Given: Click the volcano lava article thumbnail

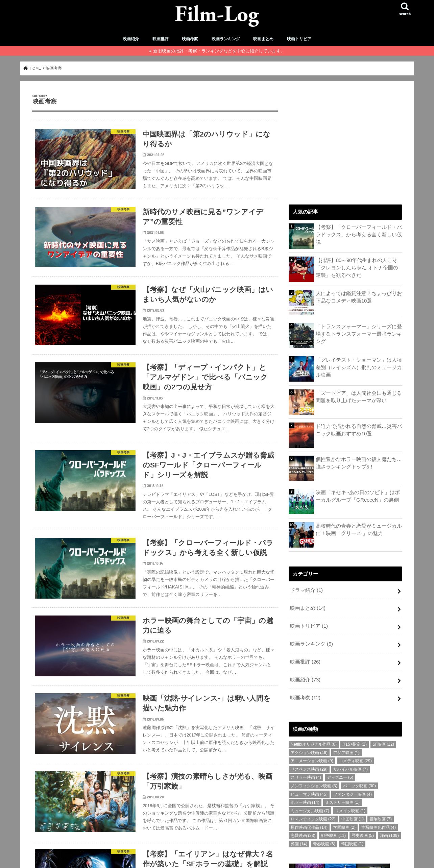Looking at the screenshot, I should (x=85, y=315).
